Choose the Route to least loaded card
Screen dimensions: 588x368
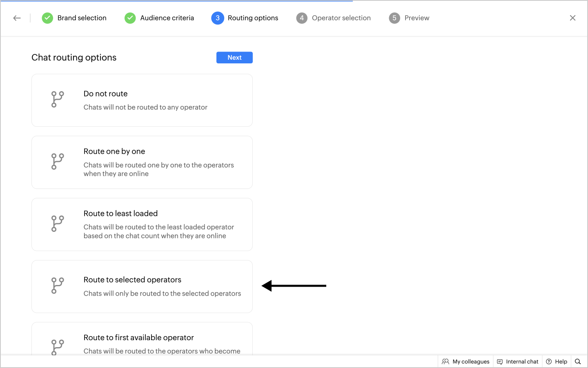(142, 224)
